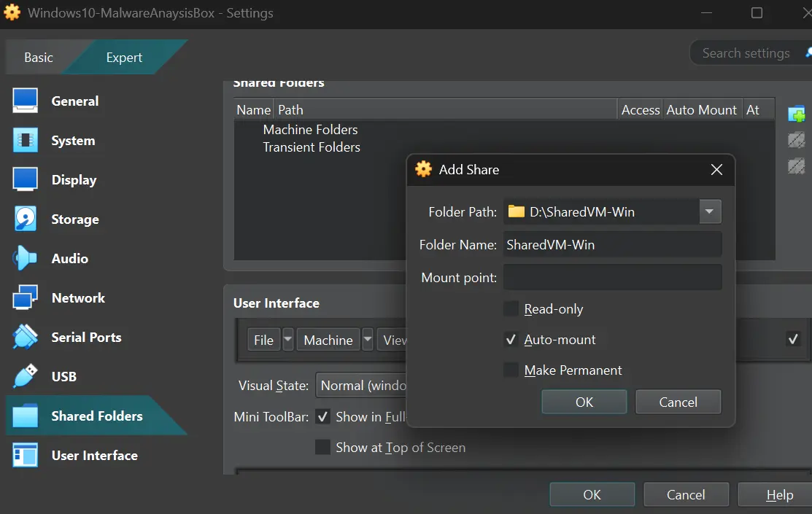Click Cancel in Add Share dialog
812x514 pixels.
(678, 402)
